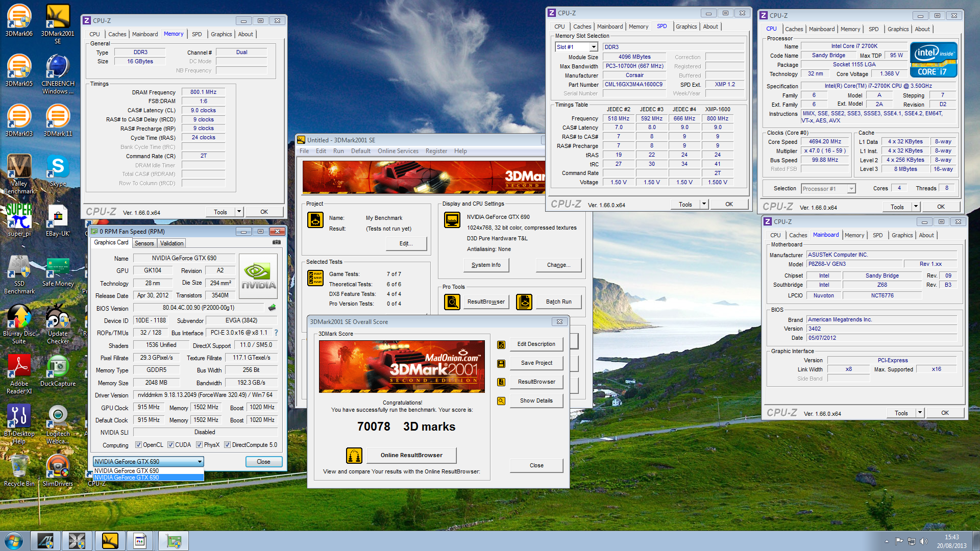Screen dimensions: 980x551
Task: Open the Recycle Bin
Action: pyautogui.click(x=19, y=470)
